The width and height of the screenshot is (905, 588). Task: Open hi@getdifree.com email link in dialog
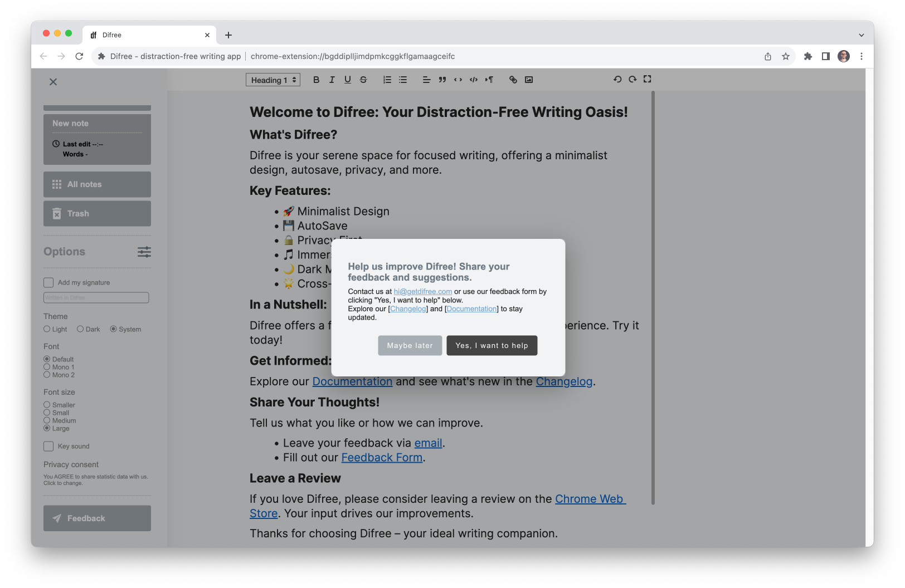tap(423, 292)
